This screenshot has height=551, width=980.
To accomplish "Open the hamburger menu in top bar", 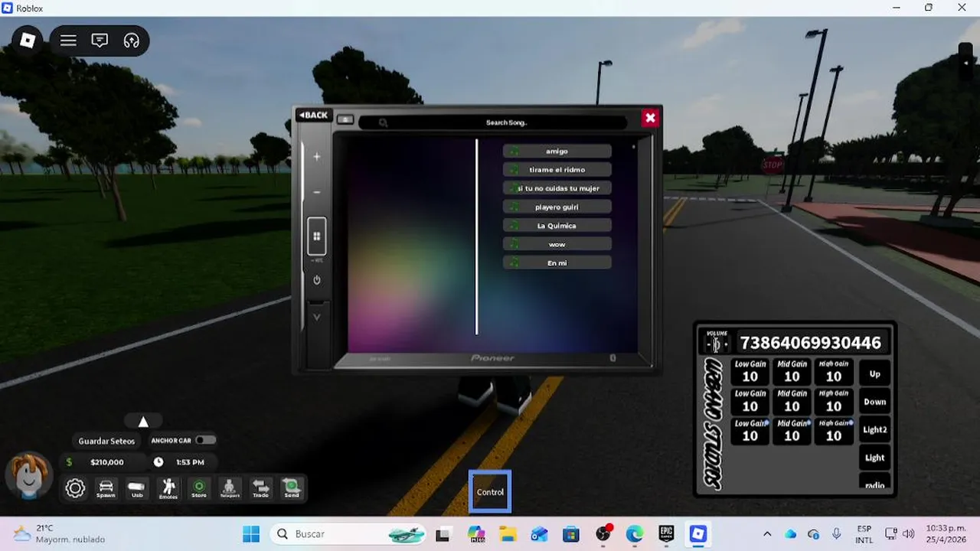I will click(68, 41).
